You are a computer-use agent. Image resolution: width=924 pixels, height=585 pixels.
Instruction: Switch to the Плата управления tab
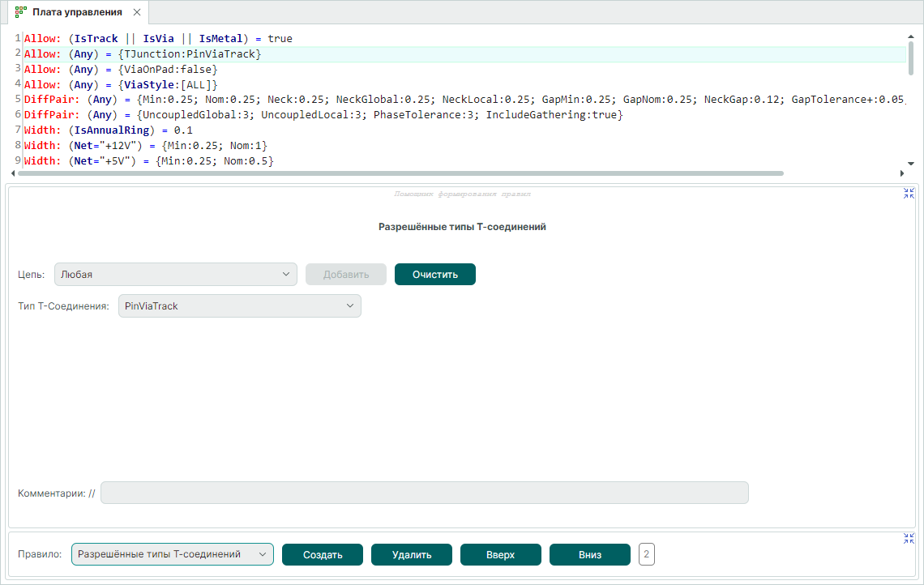click(77, 12)
